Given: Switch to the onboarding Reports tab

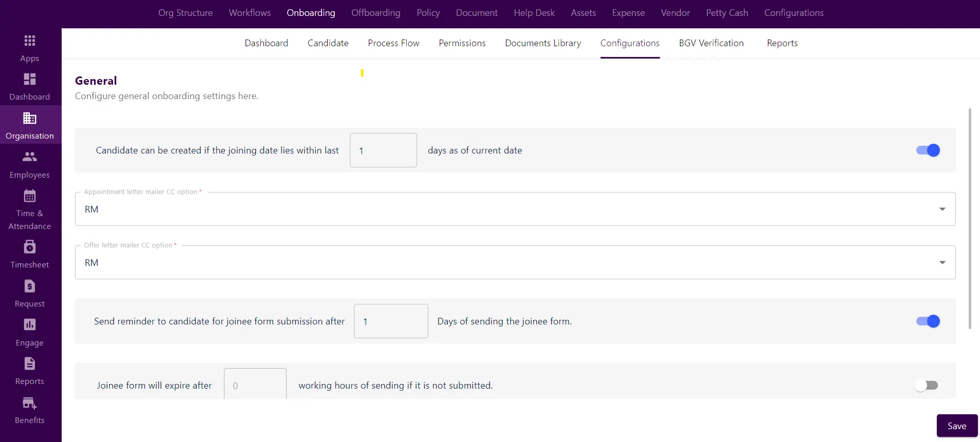Looking at the screenshot, I should click(x=782, y=43).
